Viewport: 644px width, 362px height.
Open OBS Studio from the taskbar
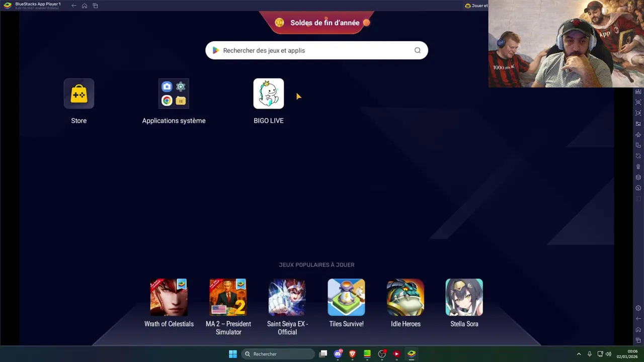(x=382, y=354)
